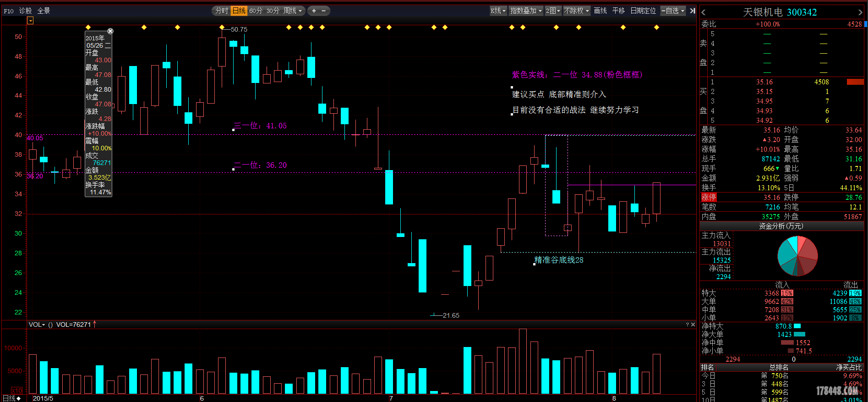This screenshot has height=402, width=868.
Task: Open the 周线 period dropdown
Action: [293, 11]
